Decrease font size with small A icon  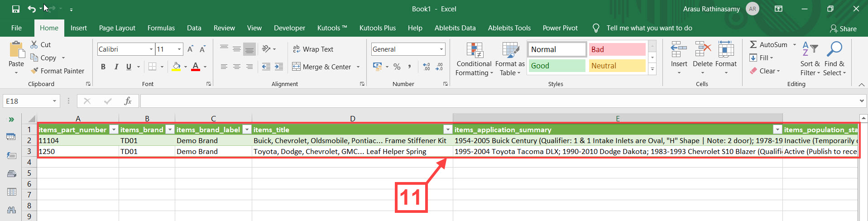[x=202, y=49]
